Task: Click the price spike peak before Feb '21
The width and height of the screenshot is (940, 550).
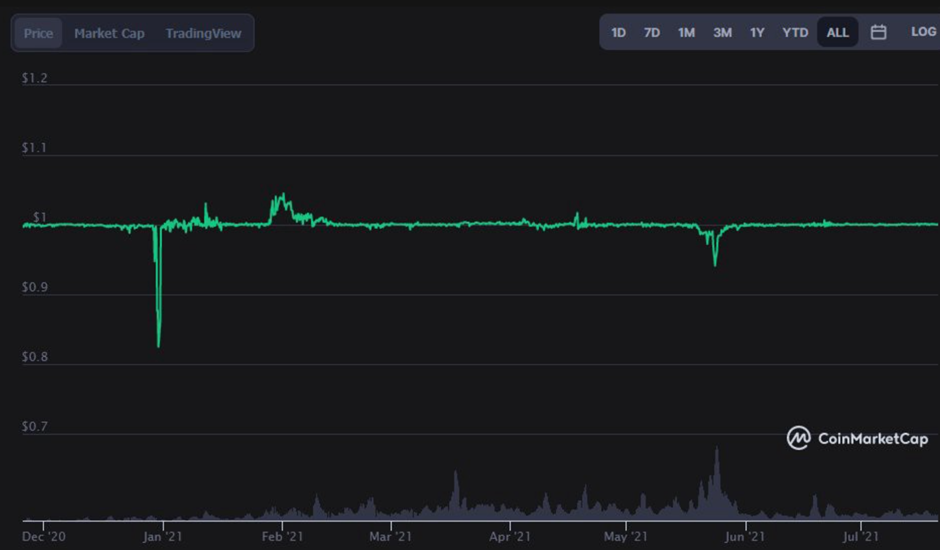Action: [282, 196]
